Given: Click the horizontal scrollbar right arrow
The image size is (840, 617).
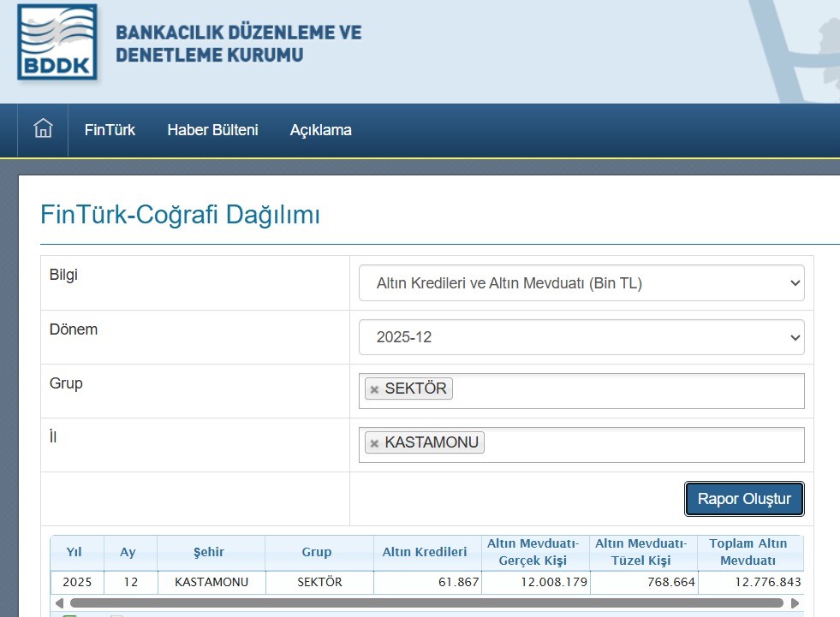Looking at the screenshot, I should click(795, 602).
